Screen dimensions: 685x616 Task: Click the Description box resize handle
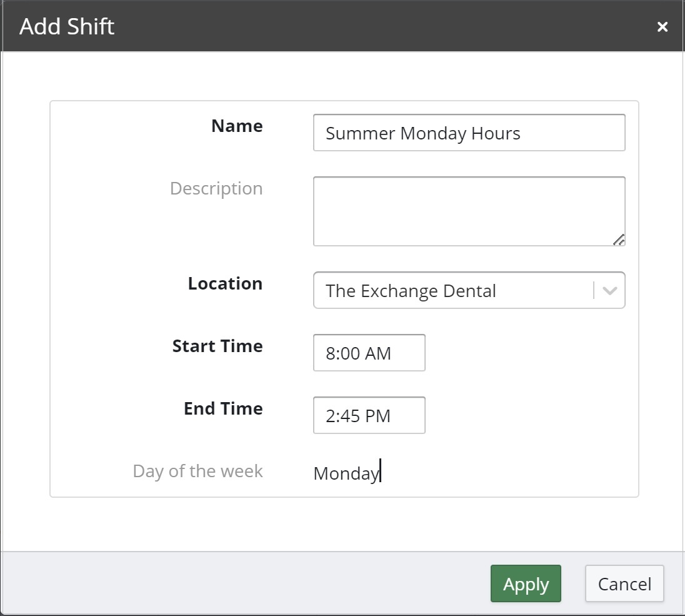click(x=618, y=240)
